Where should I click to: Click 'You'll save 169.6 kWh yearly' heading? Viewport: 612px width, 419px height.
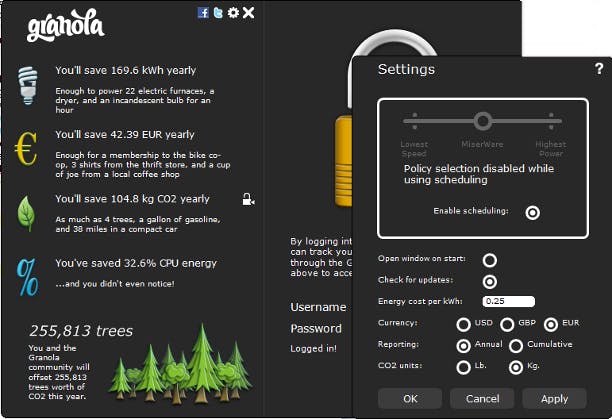pyautogui.click(x=126, y=71)
